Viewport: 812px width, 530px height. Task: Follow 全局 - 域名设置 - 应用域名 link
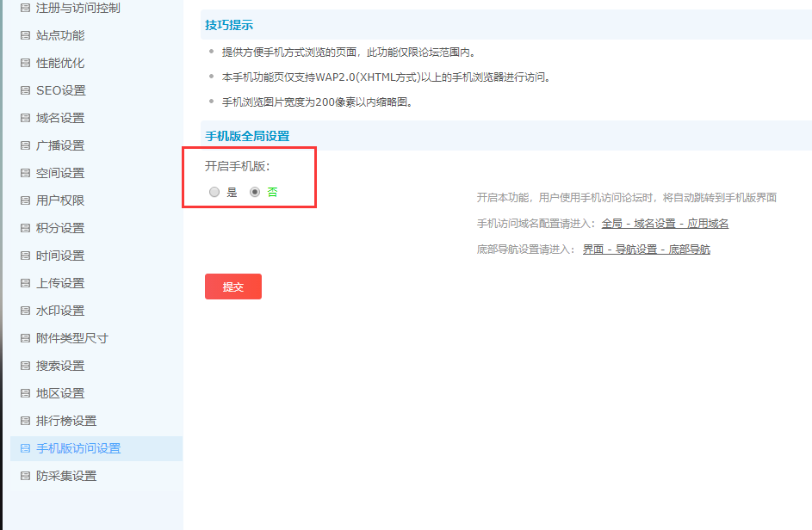point(665,224)
